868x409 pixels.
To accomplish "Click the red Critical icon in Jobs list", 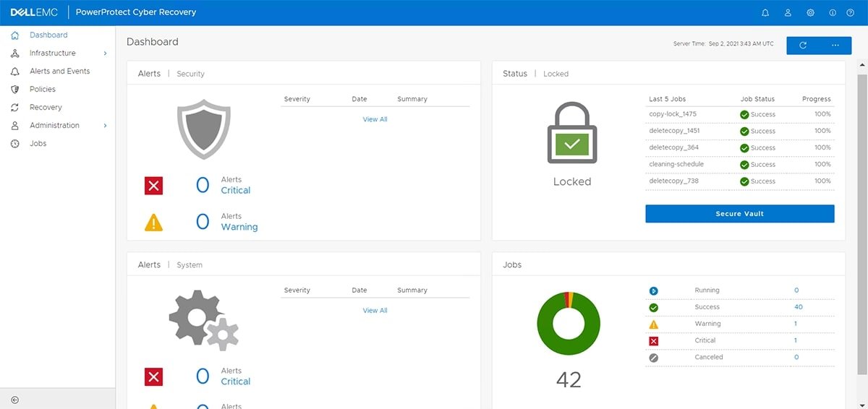I will click(653, 341).
